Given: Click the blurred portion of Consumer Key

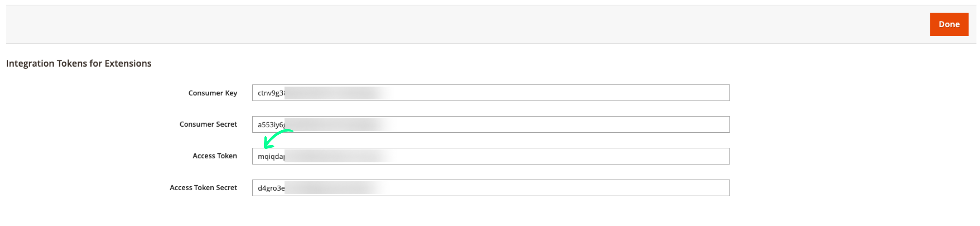Looking at the screenshot, I should 335,93.
